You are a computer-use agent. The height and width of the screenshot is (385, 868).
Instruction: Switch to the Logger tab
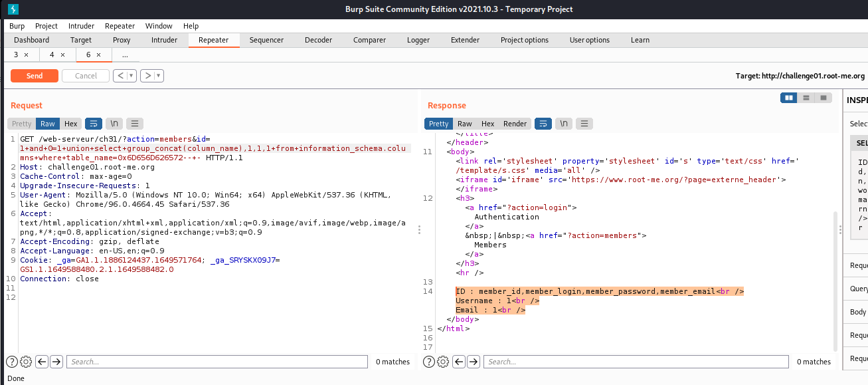418,40
